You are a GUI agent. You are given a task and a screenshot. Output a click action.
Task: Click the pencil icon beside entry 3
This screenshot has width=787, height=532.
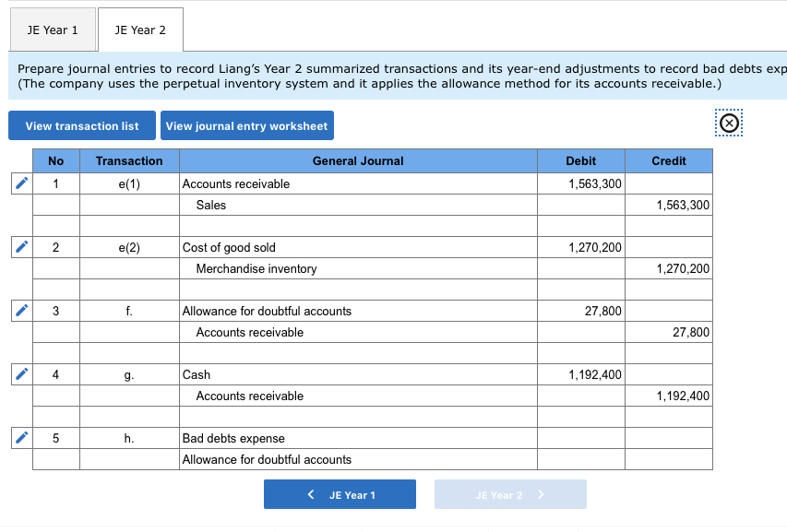coord(21,311)
